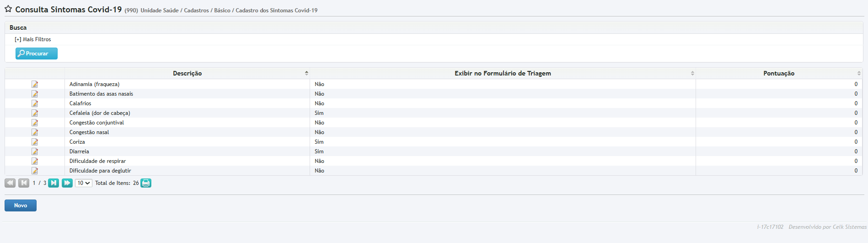Viewport: 868px width, 243px height.
Task: Jump to the last page of results
Action: 67,183
